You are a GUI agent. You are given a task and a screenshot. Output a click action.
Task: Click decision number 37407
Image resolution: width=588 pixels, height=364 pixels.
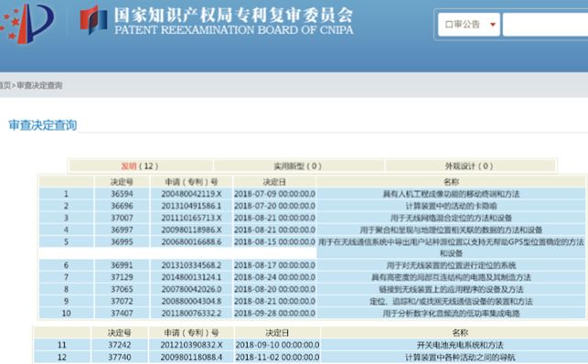pos(122,314)
